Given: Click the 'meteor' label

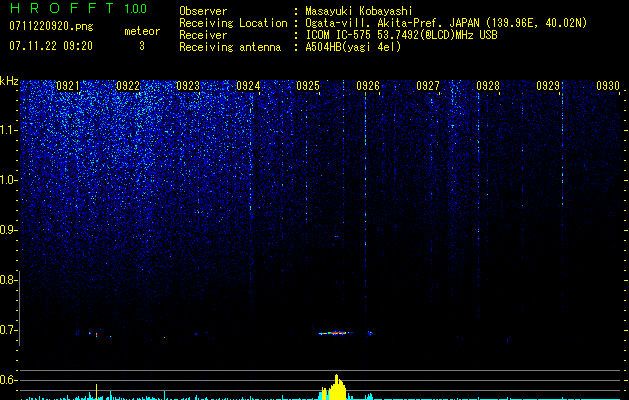Looking at the screenshot, I should pos(142,31).
